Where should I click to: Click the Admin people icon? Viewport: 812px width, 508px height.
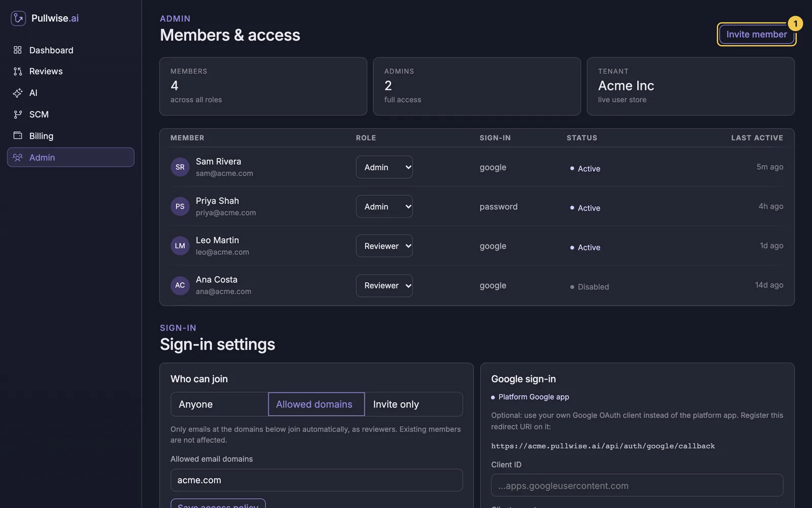18,157
